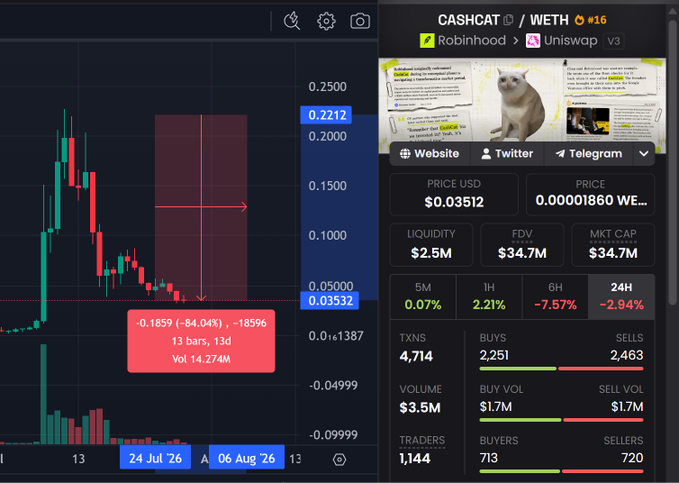
Task: Click the 0.2212 price axis label
Action: [326, 115]
